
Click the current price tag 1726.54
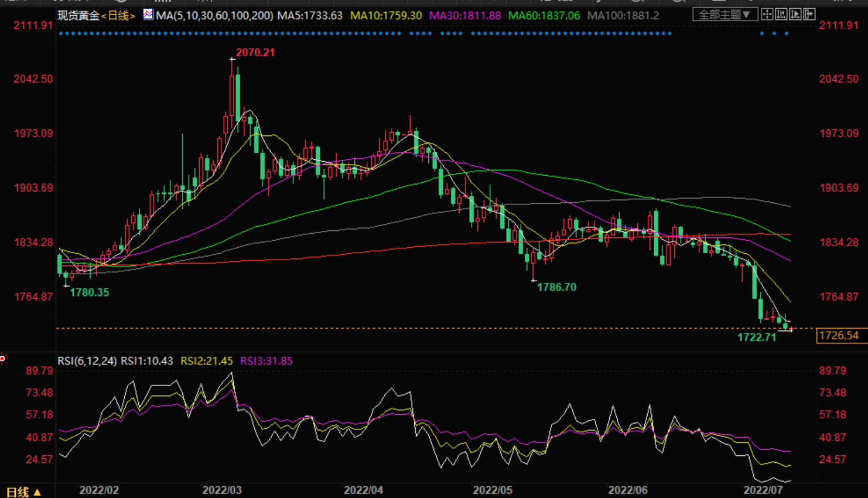pyautogui.click(x=839, y=335)
